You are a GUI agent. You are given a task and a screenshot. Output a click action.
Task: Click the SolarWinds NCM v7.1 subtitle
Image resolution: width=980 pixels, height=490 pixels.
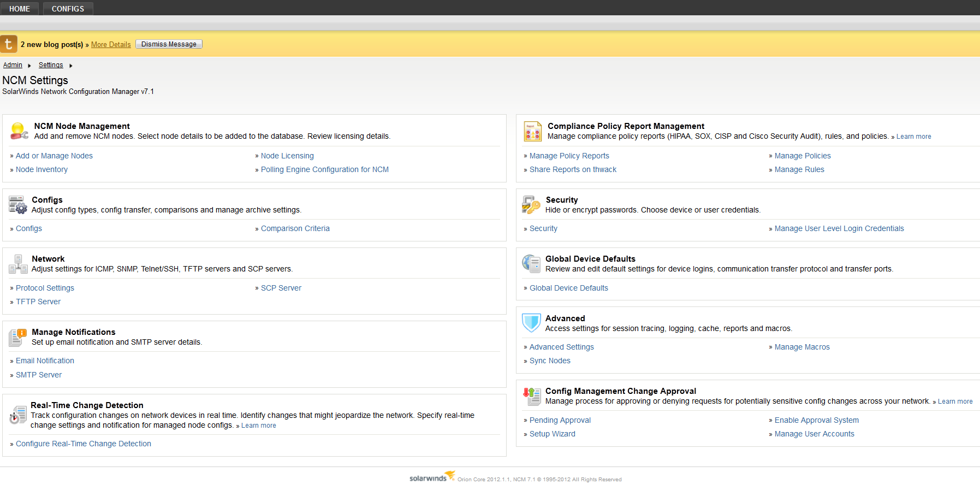coord(78,92)
